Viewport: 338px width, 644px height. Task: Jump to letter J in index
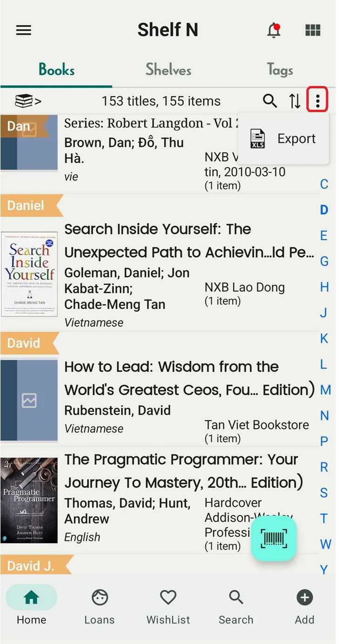(x=324, y=313)
